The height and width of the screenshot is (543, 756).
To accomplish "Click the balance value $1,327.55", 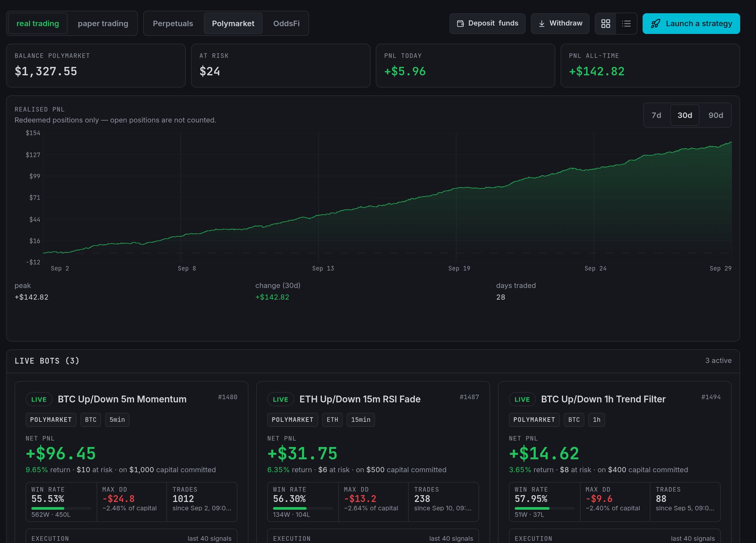I will 46,71.
